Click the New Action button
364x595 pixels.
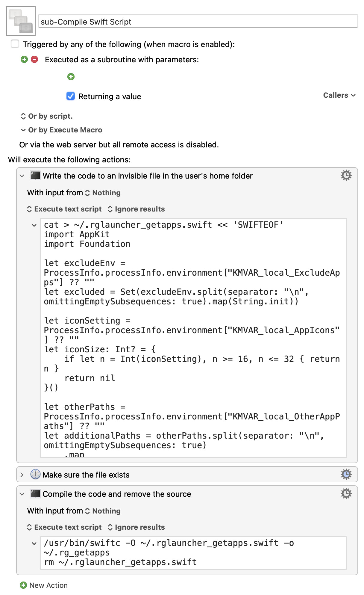pos(44,585)
